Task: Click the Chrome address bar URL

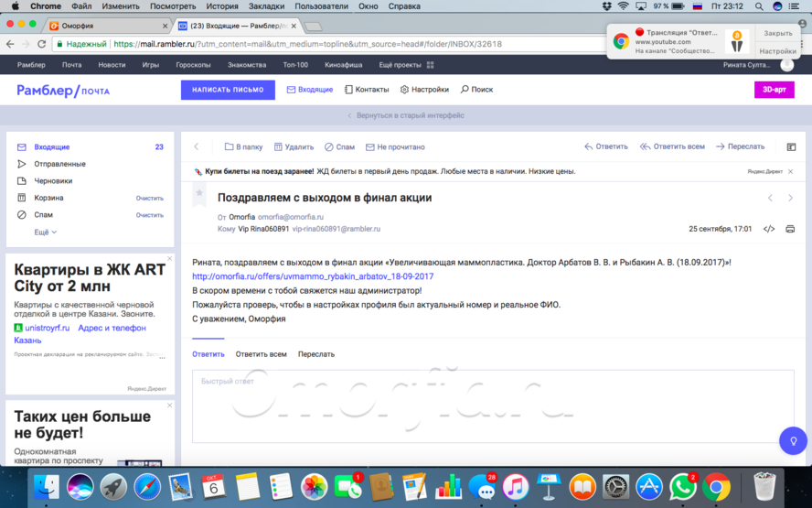Action: 307,44
